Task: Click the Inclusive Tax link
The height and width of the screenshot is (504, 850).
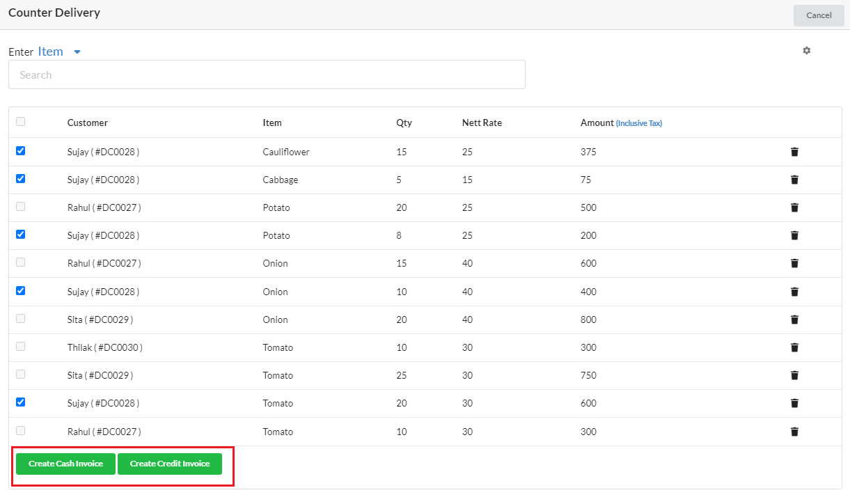Action: click(x=639, y=123)
